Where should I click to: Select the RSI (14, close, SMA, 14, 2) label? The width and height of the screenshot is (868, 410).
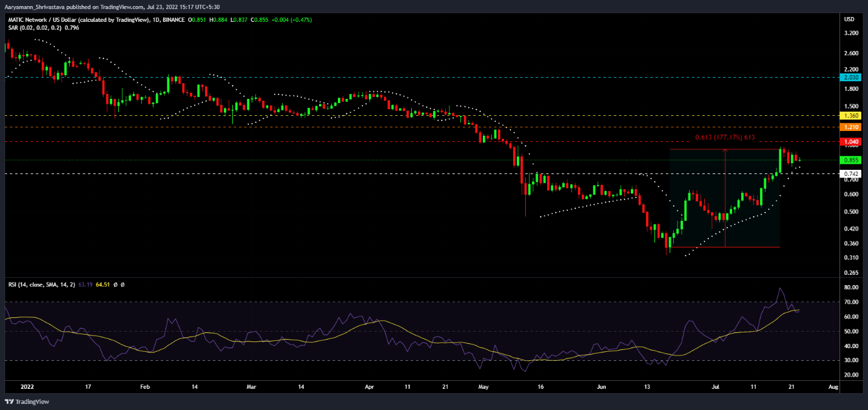(41, 284)
